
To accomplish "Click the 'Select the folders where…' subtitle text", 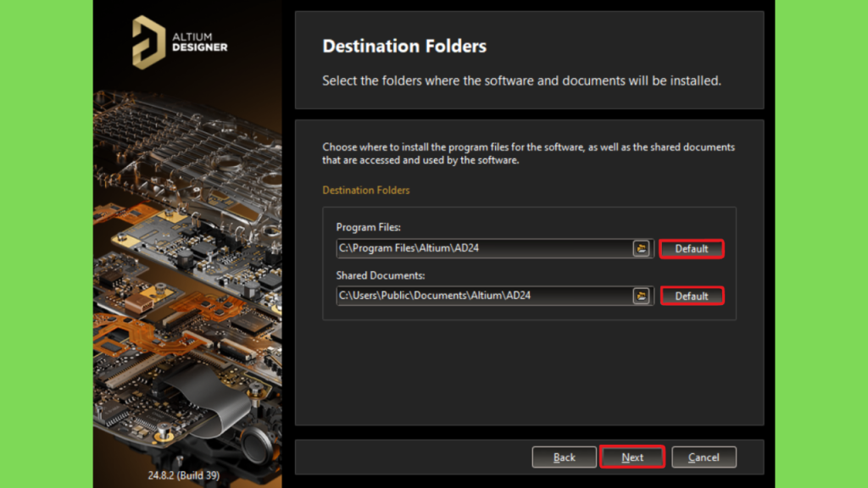I will pyautogui.click(x=521, y=80).
